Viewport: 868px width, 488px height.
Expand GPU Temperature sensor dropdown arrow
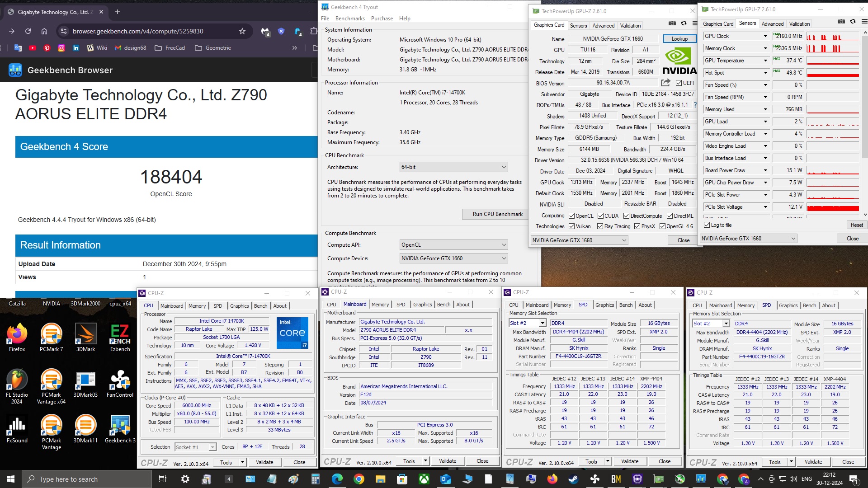tap(765, 61)
